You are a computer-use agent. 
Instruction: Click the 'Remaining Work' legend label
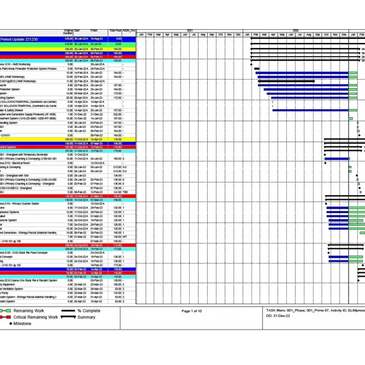[28, 311]
